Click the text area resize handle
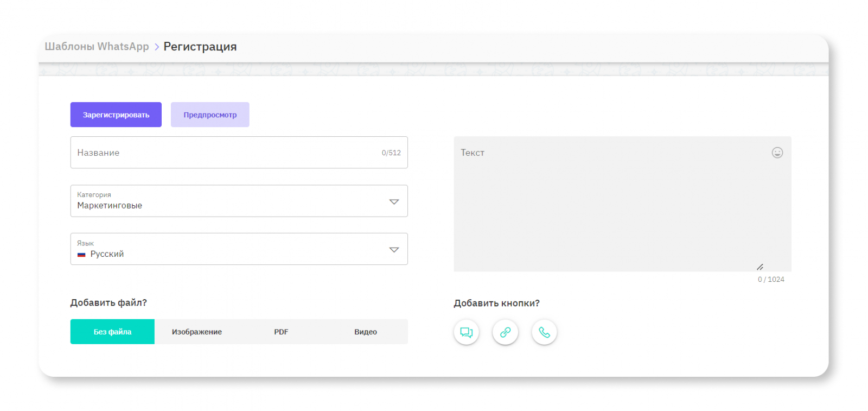 [760, 267]
